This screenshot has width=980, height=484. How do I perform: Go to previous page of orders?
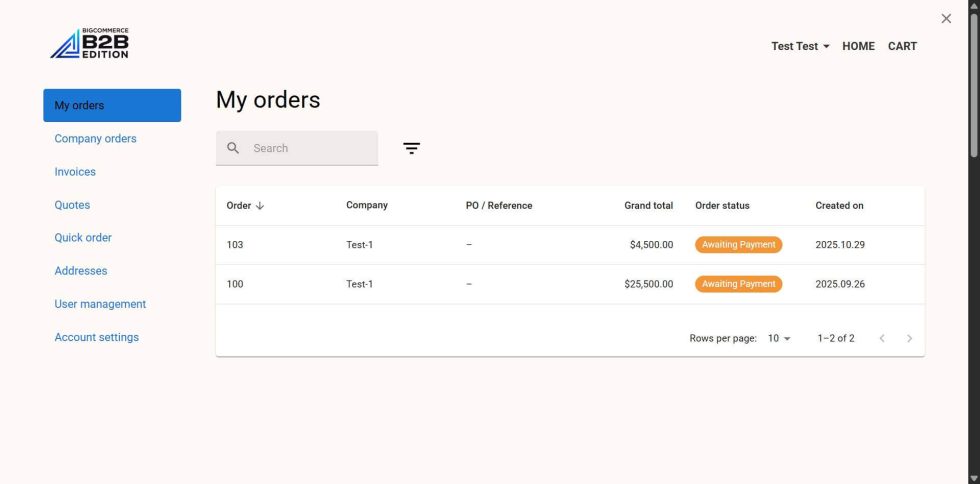pyautogui.click(x=882, y=338)
